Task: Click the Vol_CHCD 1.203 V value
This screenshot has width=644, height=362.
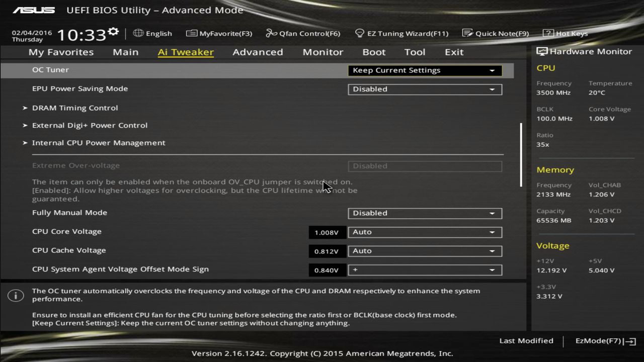Action: 601,221
